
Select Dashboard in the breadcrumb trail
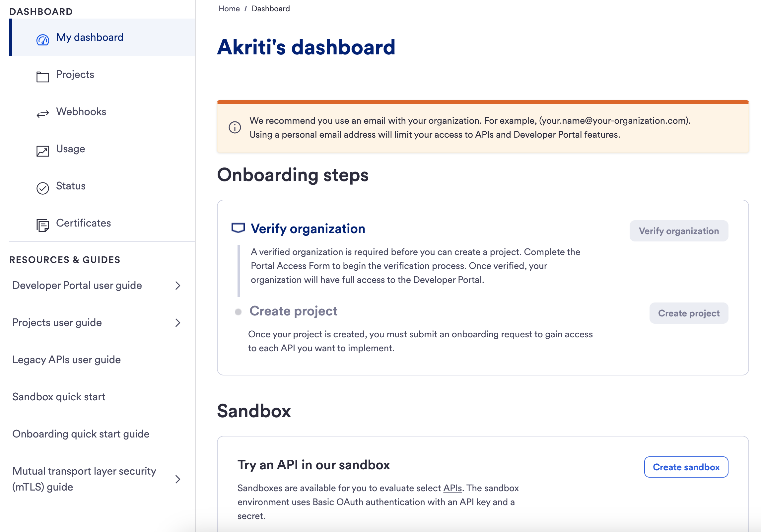[270, 8]
